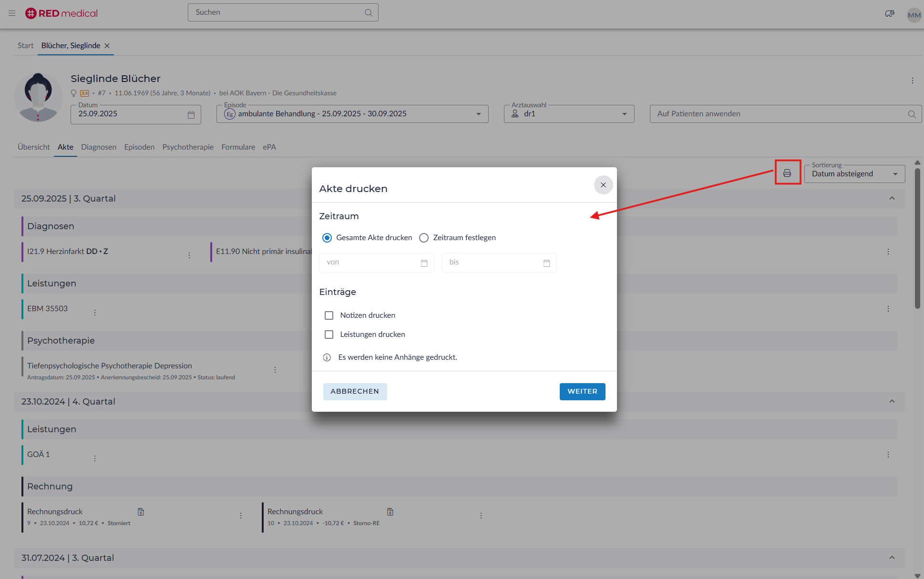Close the Akte drucken dialog
The width and height of the screenshot is (924, 579).
(x=603, y=185)
